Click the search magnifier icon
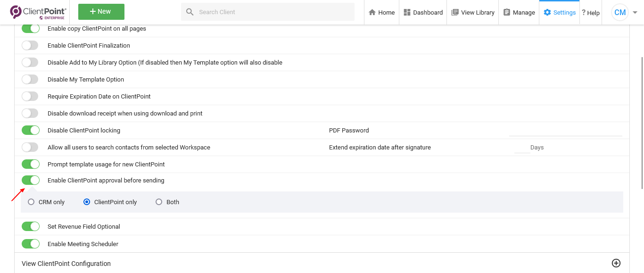644x273 pixels. (x=190, y=12)
